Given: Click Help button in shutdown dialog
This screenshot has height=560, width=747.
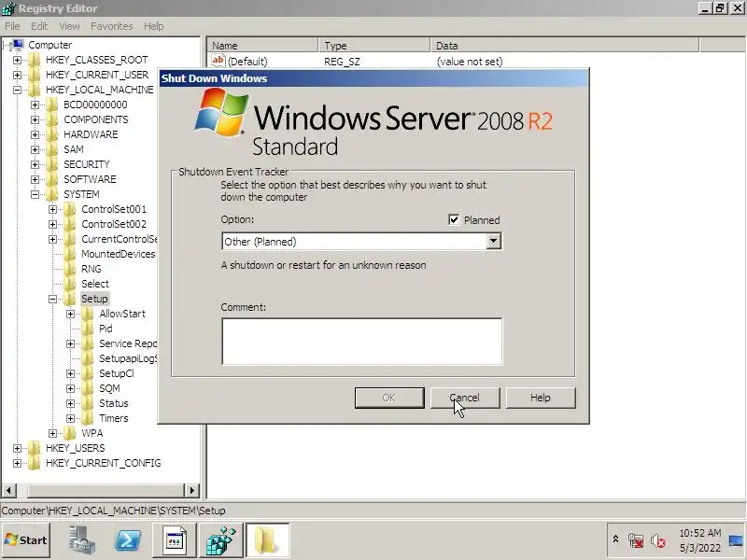Looking at the screenshot, I should pos(541,398).
